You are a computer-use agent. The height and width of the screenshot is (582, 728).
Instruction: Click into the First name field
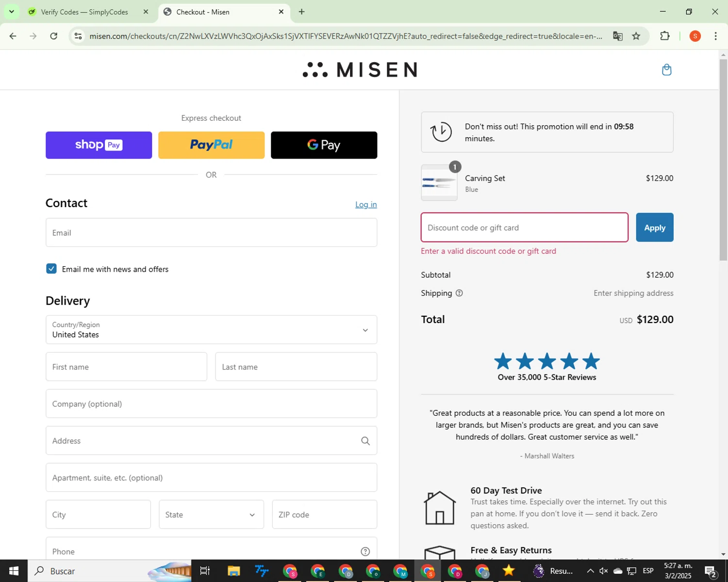tap(126, 367)
